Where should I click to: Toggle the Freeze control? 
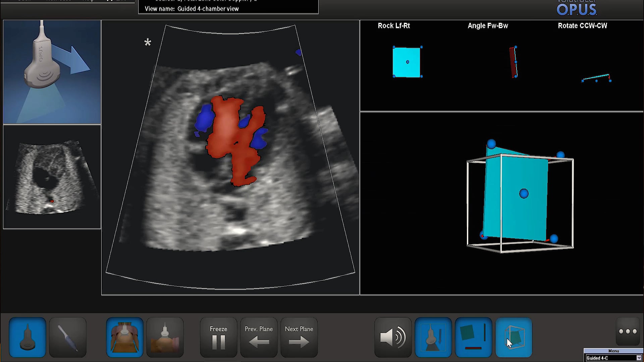[x=218, y=337]
